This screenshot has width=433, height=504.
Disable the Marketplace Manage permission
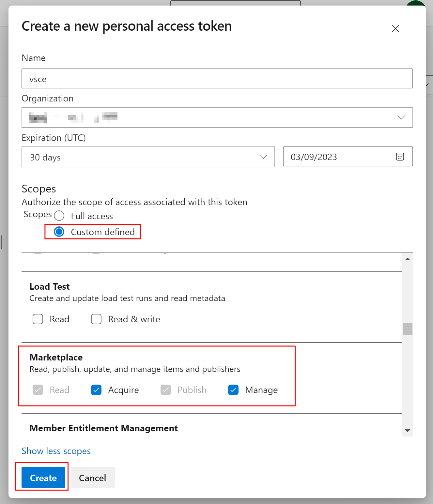[x=233, y=390]
